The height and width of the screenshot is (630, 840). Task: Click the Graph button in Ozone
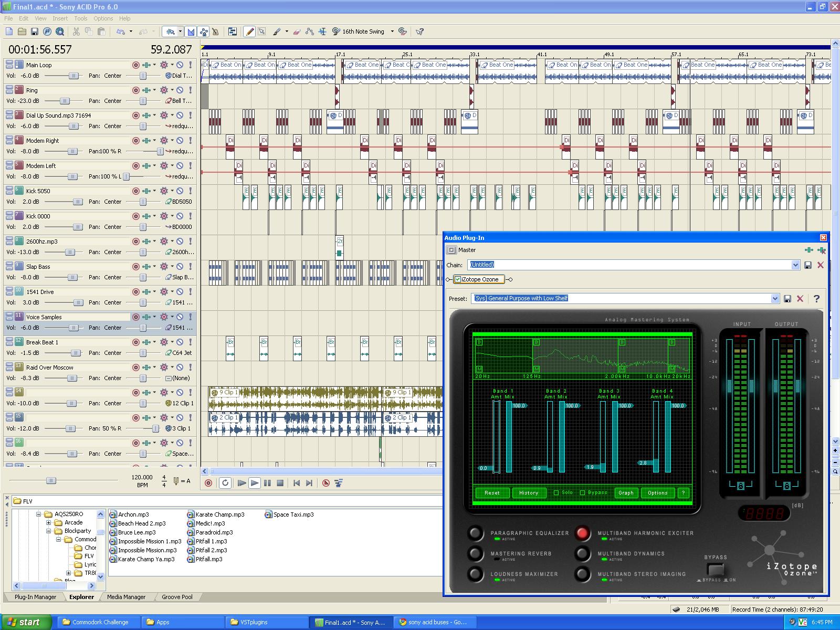626,492
